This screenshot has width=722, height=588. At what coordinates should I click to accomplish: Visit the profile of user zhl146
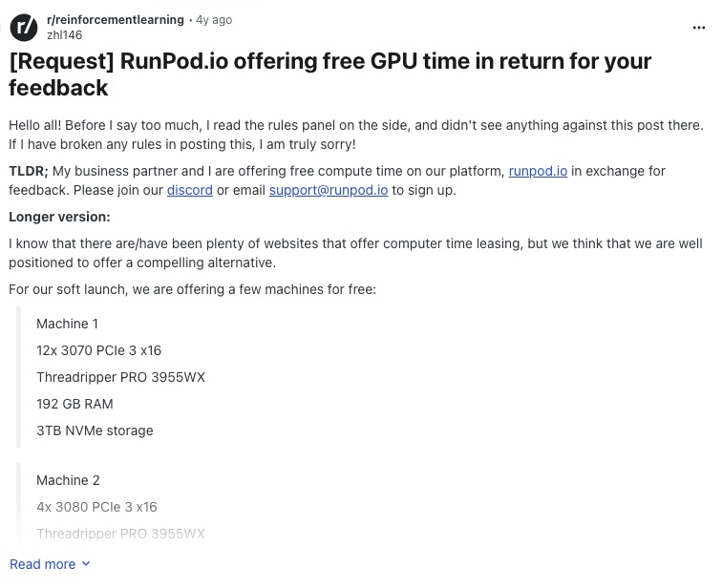[x=64, y=35]
